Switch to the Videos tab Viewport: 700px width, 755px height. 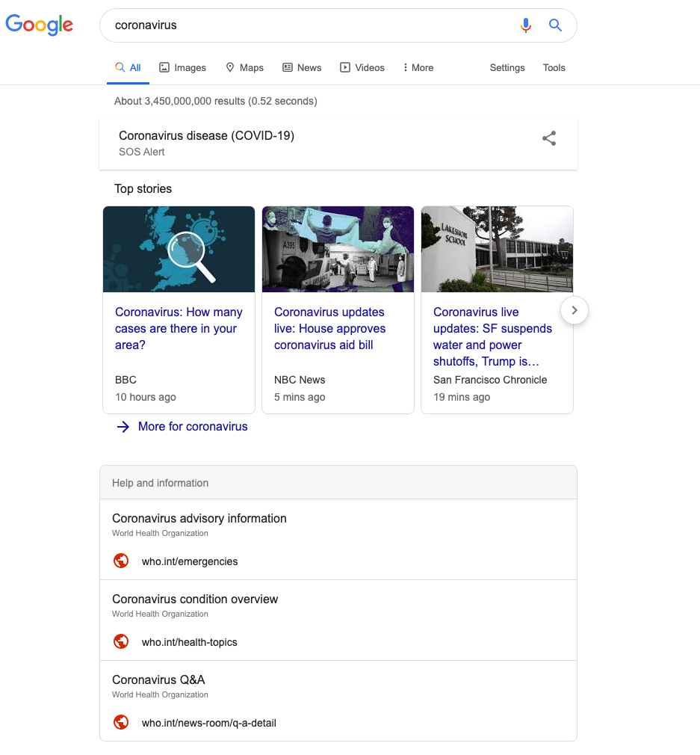pos(362,67)
